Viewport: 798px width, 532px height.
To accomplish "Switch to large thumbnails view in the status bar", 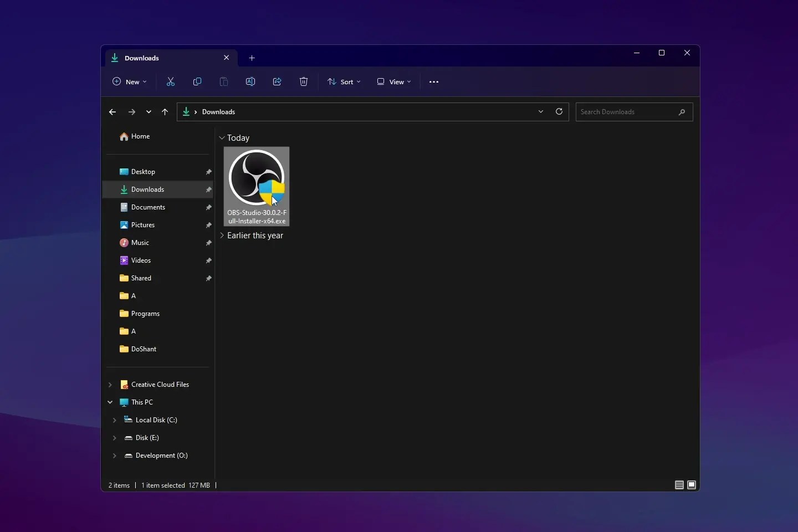I will click(692, 485).
